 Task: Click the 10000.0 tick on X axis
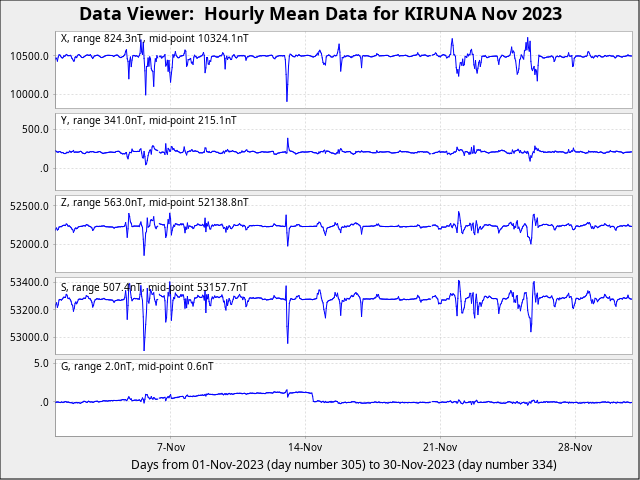pos(29,94)
